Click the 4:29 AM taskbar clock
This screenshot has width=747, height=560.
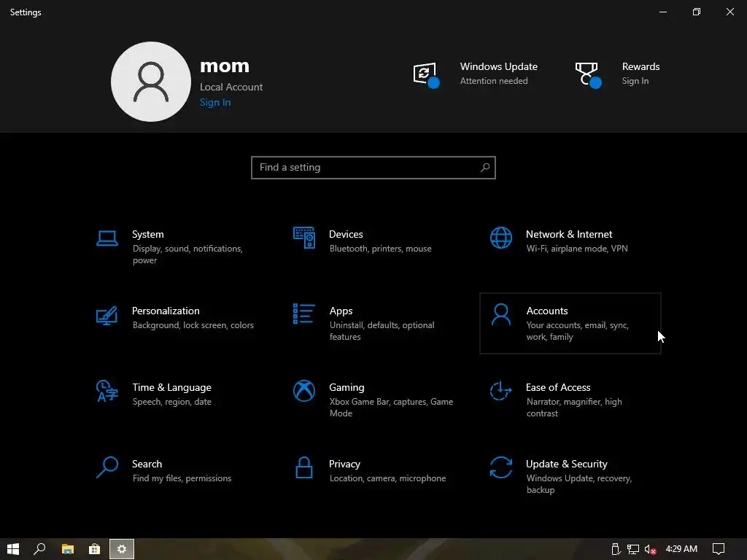coord(681,549)
